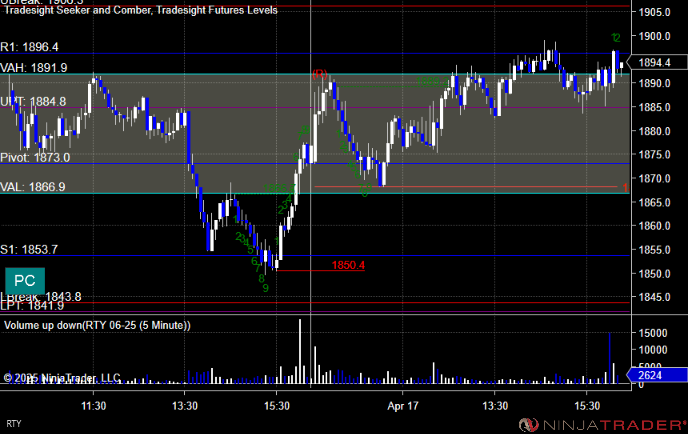688x434 pixels.
Task: Click the RTY instrument label at bottom left
Action: point(14,424)
